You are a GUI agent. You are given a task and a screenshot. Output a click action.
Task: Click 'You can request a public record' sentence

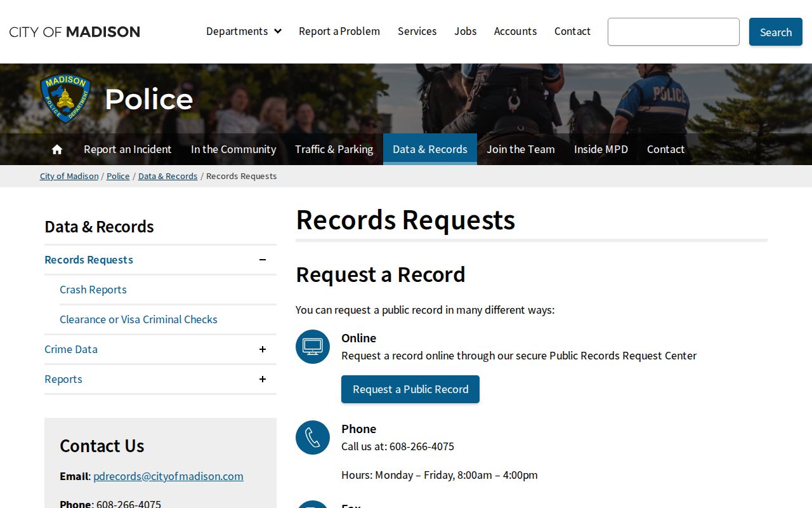pos(425,310)
